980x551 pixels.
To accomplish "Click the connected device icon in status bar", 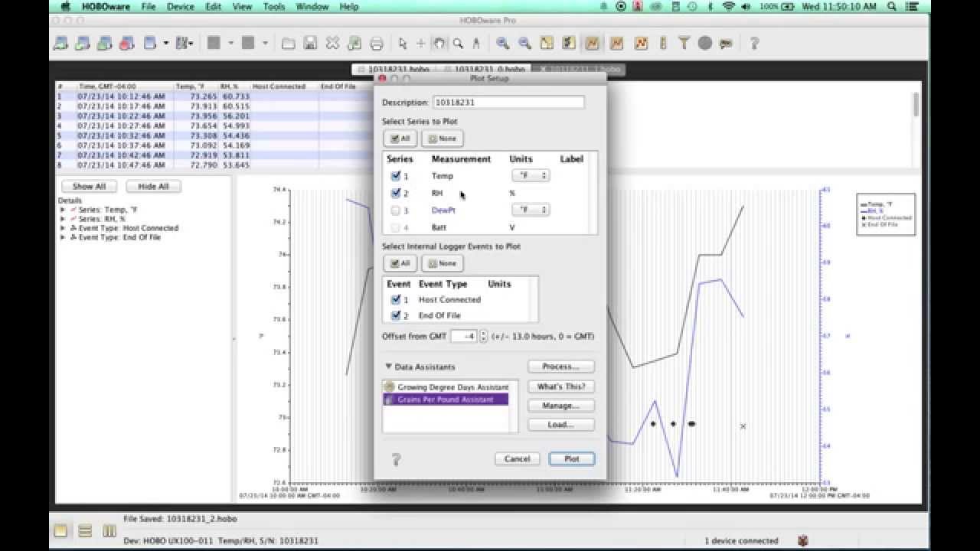I will point(802,540).
